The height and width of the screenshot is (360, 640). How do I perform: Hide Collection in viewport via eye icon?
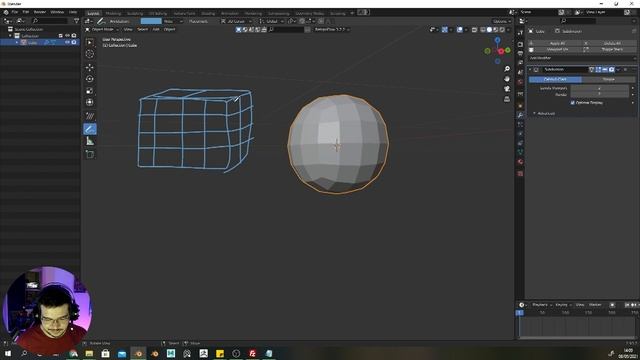[x=67, y=36]
